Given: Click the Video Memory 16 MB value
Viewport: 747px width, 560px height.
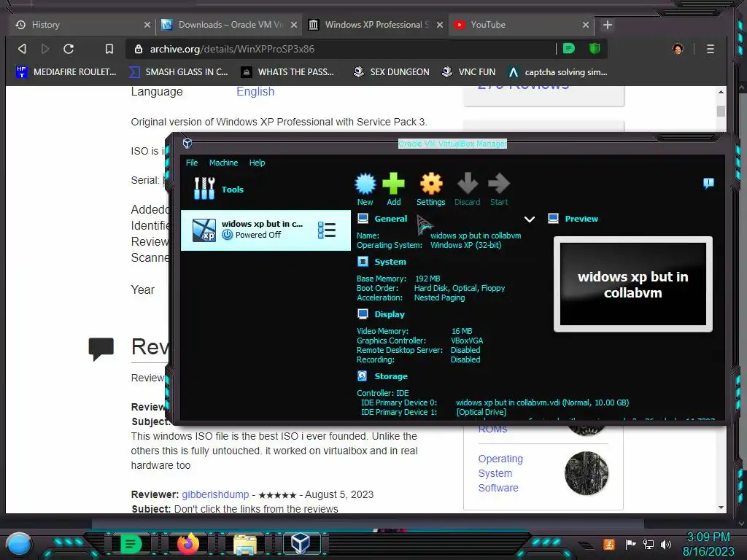Looking at the screenshot, I should coord(462,331).
